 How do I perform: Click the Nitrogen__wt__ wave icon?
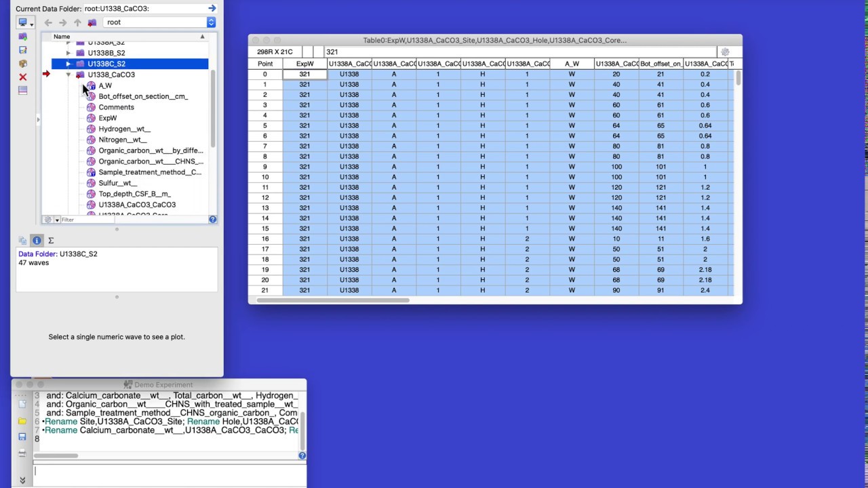click(91, 140)
